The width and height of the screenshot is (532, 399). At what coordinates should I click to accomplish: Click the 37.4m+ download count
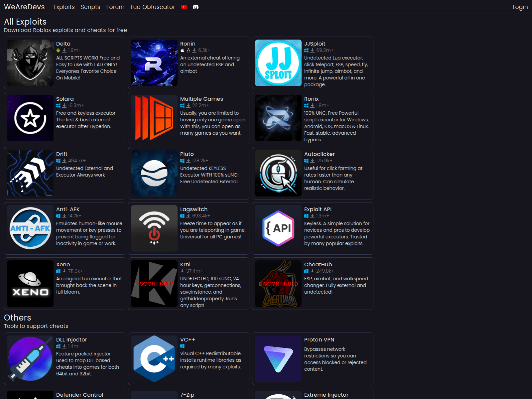195,271
